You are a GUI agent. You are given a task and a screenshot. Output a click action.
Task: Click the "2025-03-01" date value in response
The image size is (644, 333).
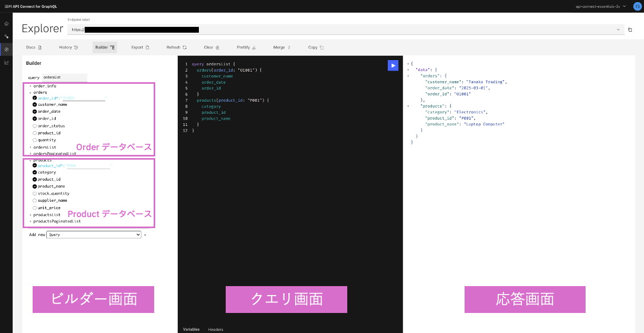[x=474, y=88]
